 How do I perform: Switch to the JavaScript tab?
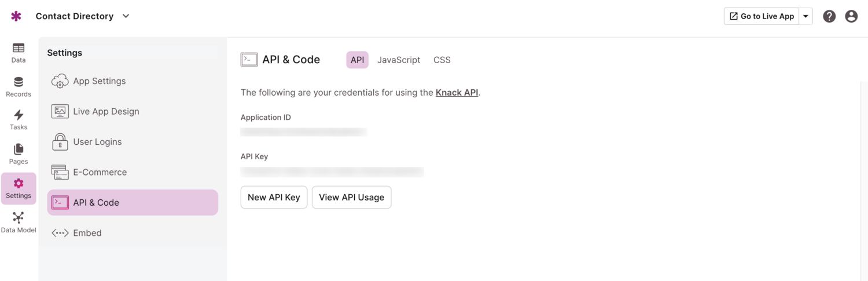tap(399, 60)
